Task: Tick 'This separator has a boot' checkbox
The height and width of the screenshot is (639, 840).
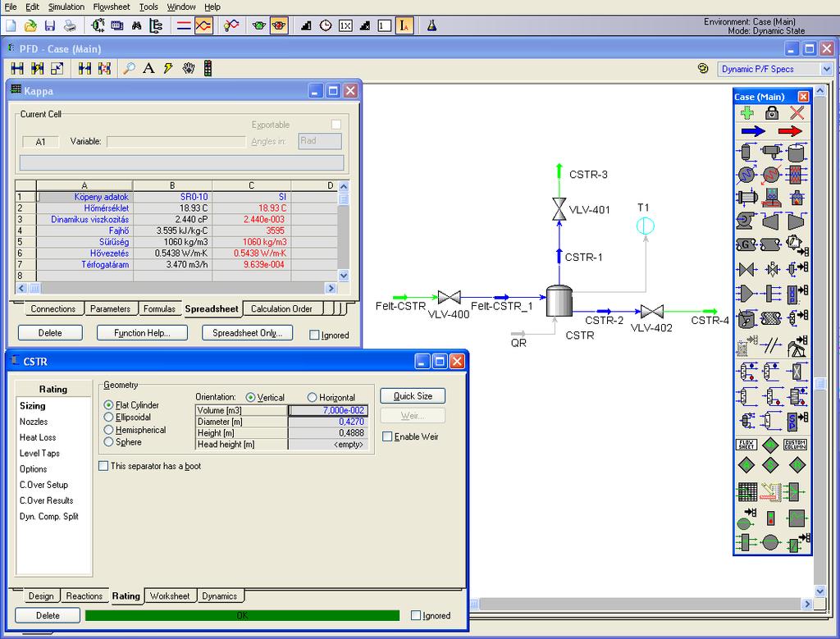Action: pos(103,466)
